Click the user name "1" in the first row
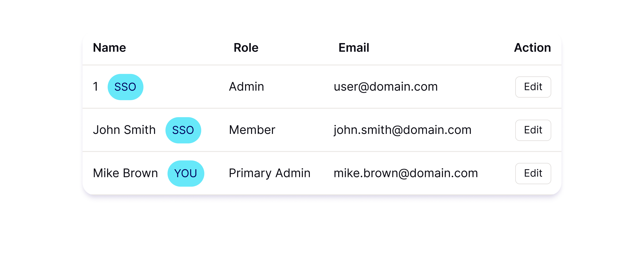The height and width of the screenshot is (258, 644). coord(96,87)
